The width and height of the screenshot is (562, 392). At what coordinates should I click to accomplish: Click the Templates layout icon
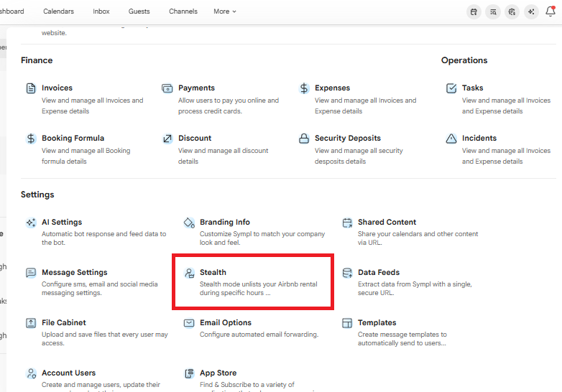click(x=347, y=323)
